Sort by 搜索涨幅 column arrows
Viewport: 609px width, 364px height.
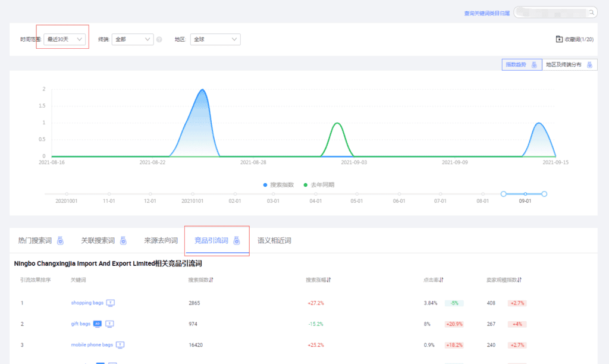(329, 280)
